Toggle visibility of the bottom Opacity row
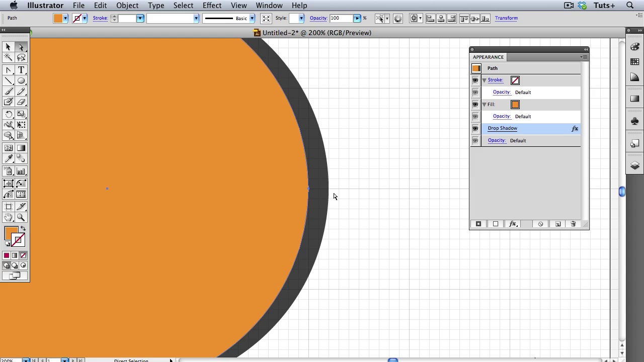This screenshot has width=644, height=362. tap(475, 140)
